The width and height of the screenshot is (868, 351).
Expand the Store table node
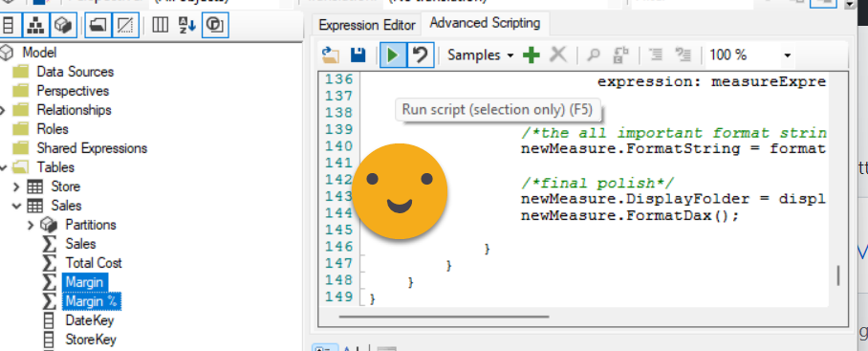pyautogui.click(x=16, y=186)
